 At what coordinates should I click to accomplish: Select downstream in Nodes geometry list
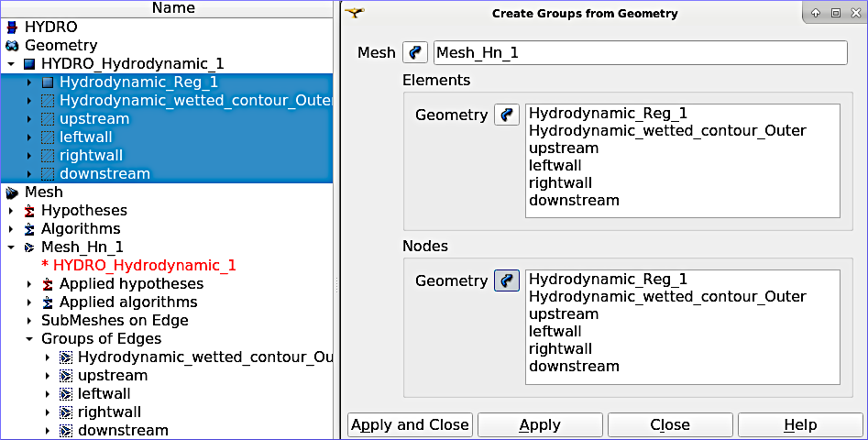574,367
